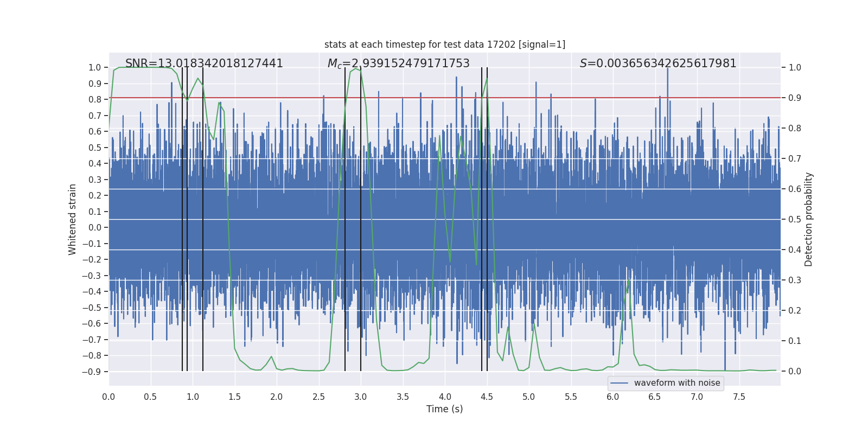Click the blue line sample in legend
868x434 pixels.
coord(619,383)
